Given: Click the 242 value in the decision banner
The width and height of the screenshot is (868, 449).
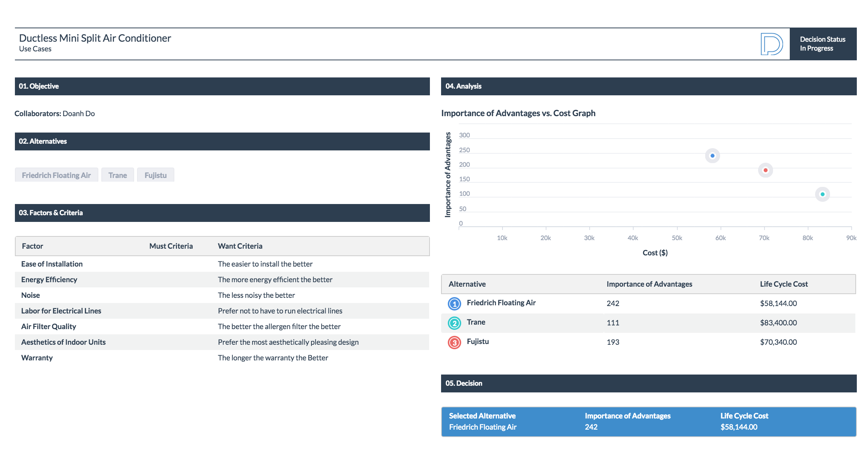Looking at the screenshot, I should [x=591, y=427].
